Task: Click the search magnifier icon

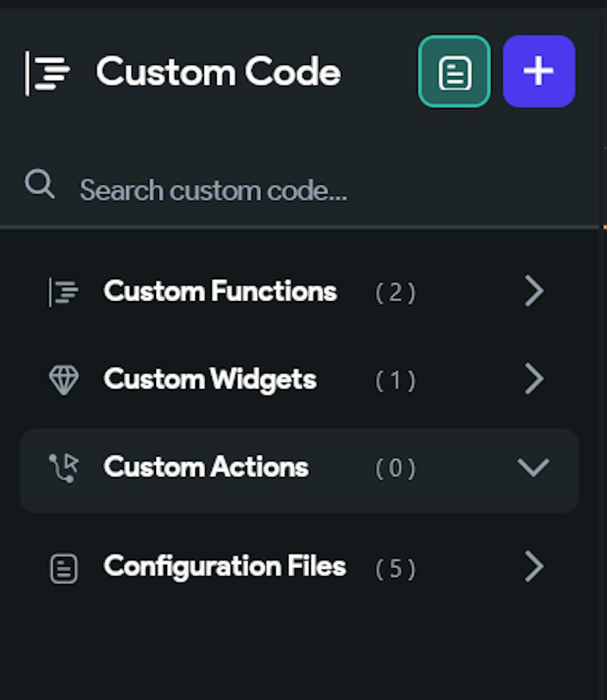Action: pyautogui.click(x=39, y=183)
